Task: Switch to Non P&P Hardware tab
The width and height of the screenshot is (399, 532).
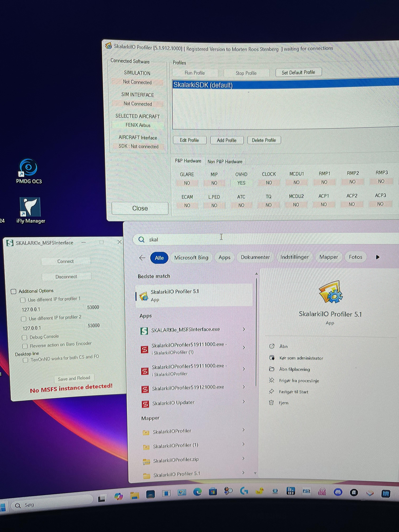Action: [x=225, y=162]
